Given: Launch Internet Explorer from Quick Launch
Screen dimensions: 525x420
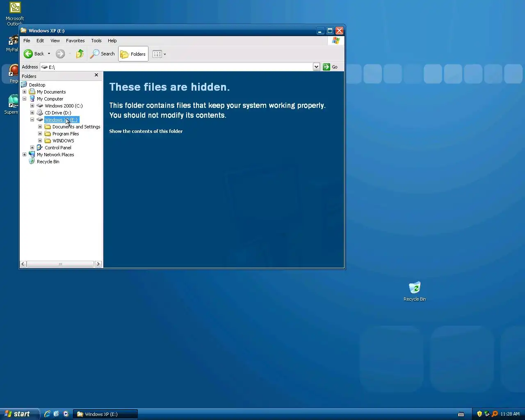Looking at the screenshot, I should coord(47,414).
